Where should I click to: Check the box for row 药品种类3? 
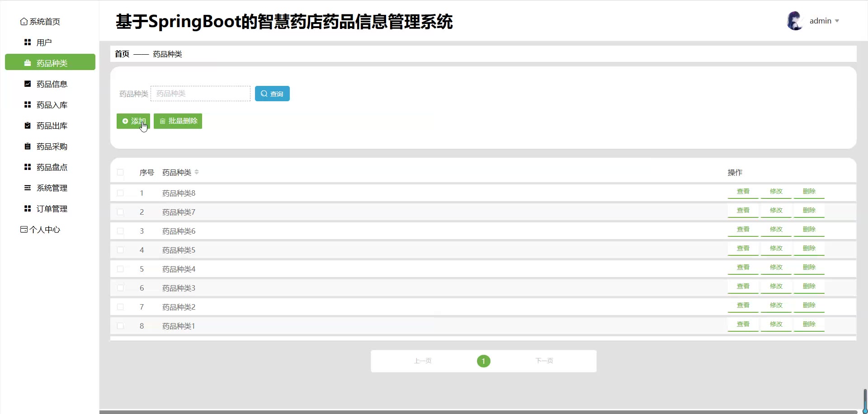point(120,288)
